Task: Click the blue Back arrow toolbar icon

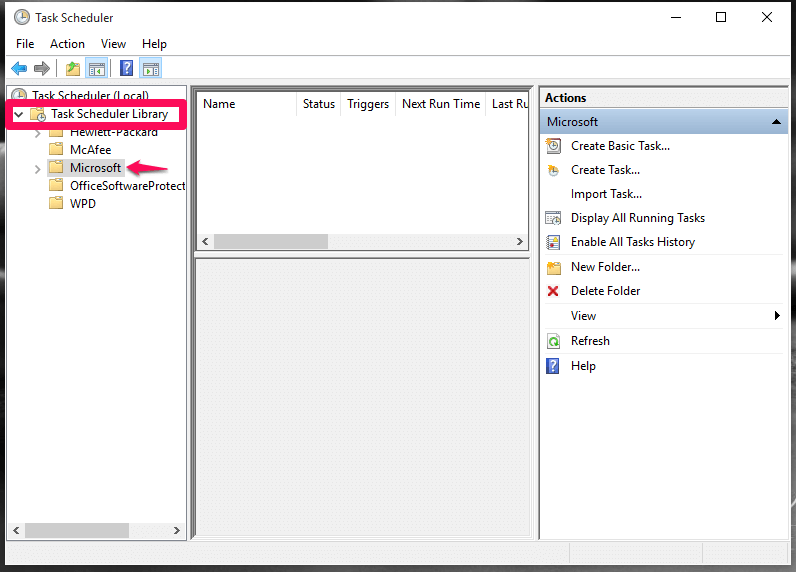Action: click(19, 68)
